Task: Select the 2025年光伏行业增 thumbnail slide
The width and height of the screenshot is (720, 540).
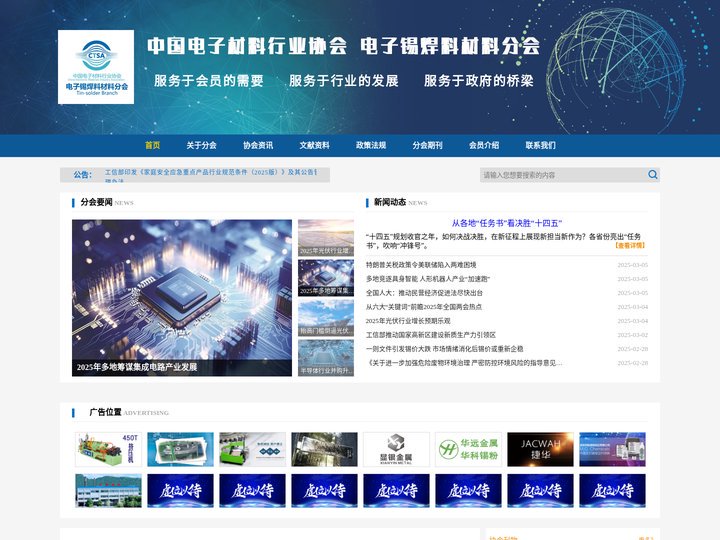Action: coord(326,238)
